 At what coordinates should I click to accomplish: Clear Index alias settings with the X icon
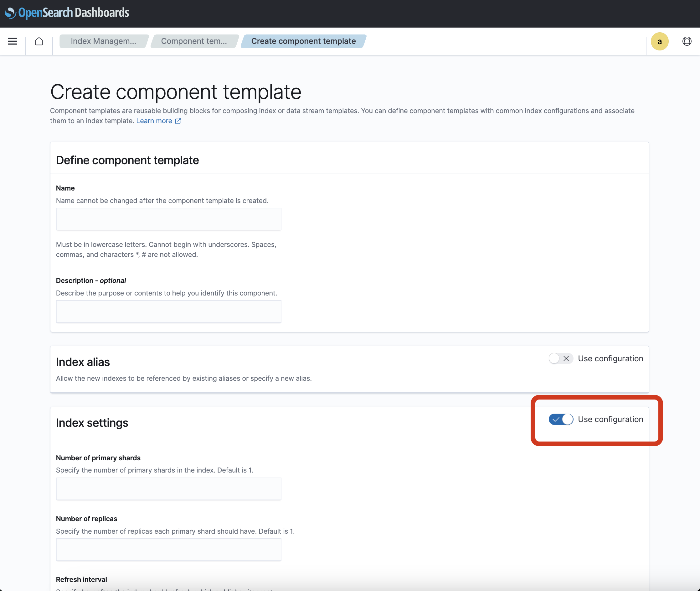click(x=566, y=358)
